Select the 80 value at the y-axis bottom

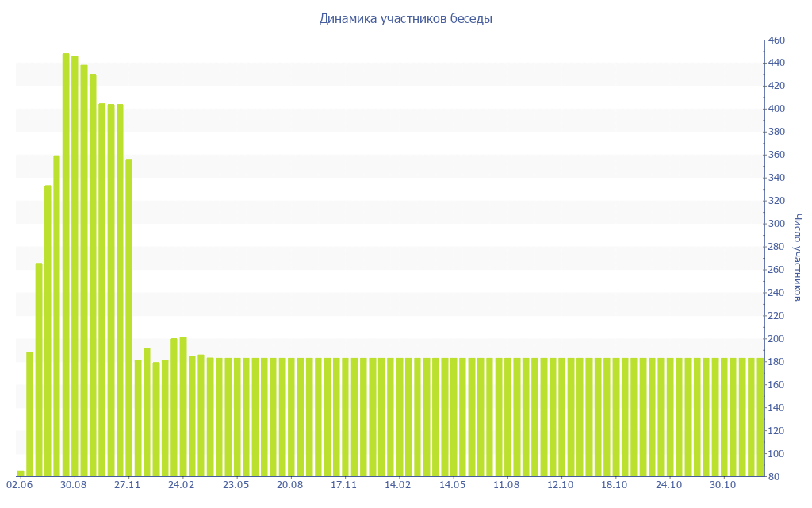point(773,477)
